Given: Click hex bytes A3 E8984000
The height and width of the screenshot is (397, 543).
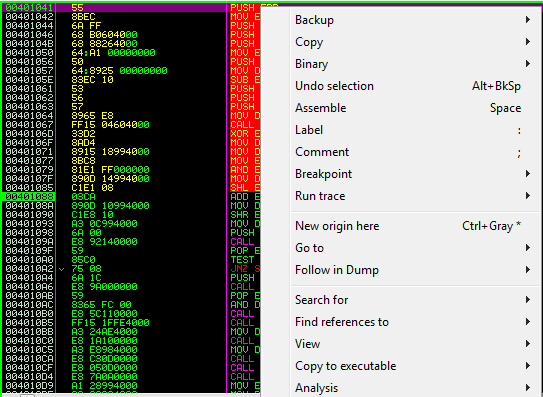Looking at the screenshot, I should click(x=104, y=350).
